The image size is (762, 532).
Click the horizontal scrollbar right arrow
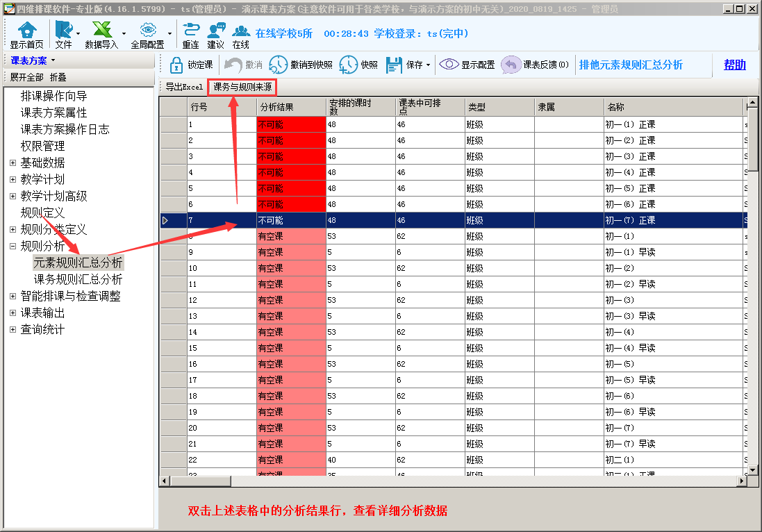[x=742, y=481]
